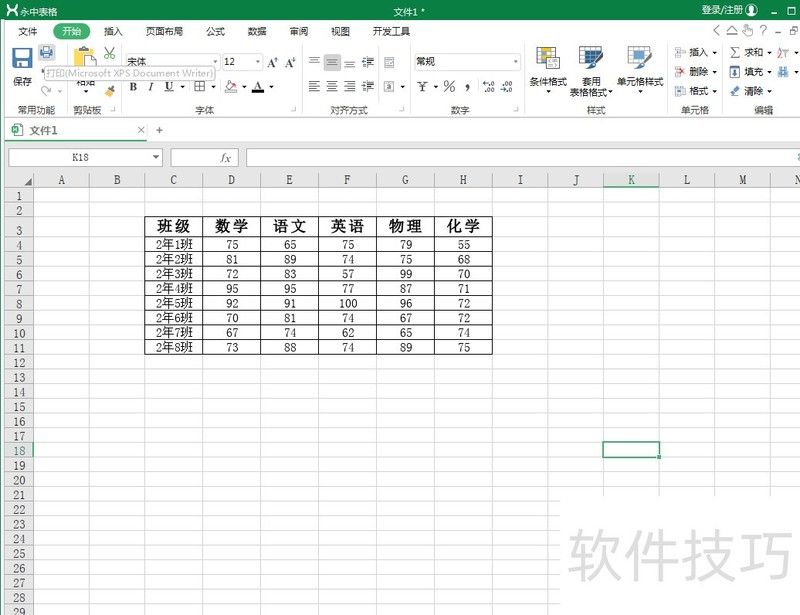Click the fx insert function icon

[x=226, y=158]
